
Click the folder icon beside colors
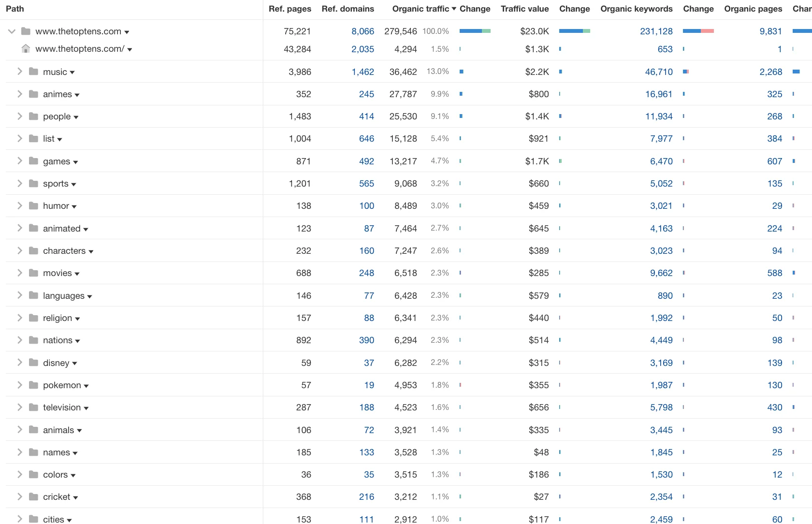coord(32,475)
